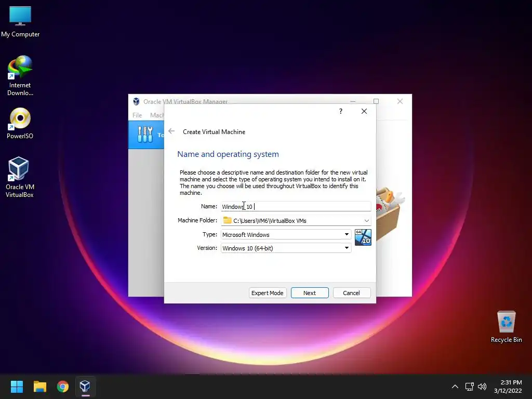Open Oracle VM VirtualBox desktop shortcut
Image resolution: width=532 pixels, height=399 pixels.
[x=20, y=177]
